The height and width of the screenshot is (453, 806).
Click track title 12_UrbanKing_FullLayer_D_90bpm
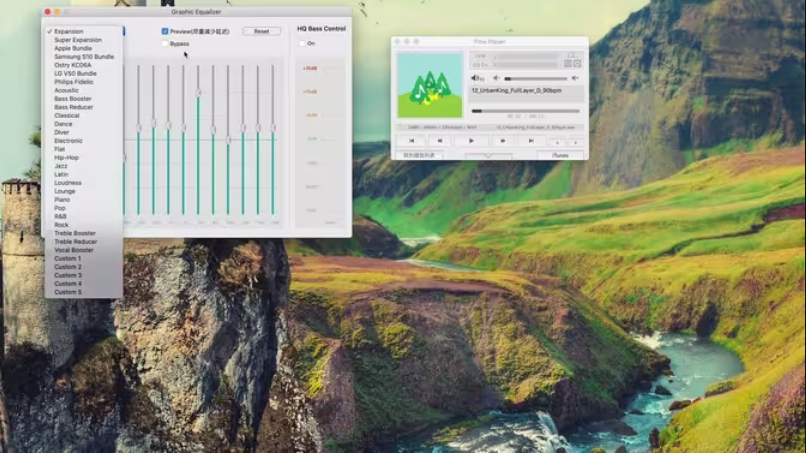(517, 90)
